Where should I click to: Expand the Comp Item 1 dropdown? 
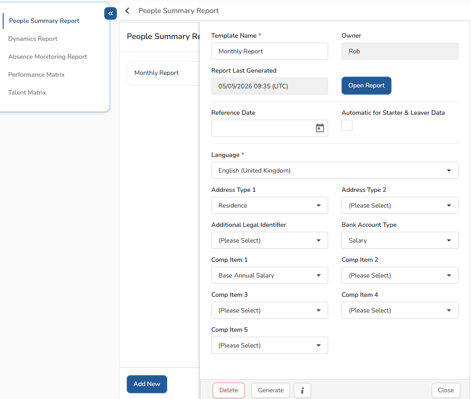point(269,276)
